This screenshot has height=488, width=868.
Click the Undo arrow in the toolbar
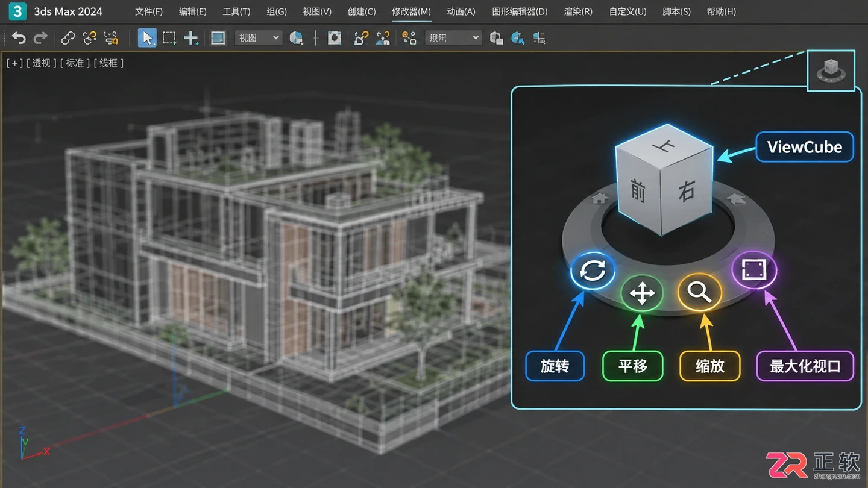pos(19,39)
